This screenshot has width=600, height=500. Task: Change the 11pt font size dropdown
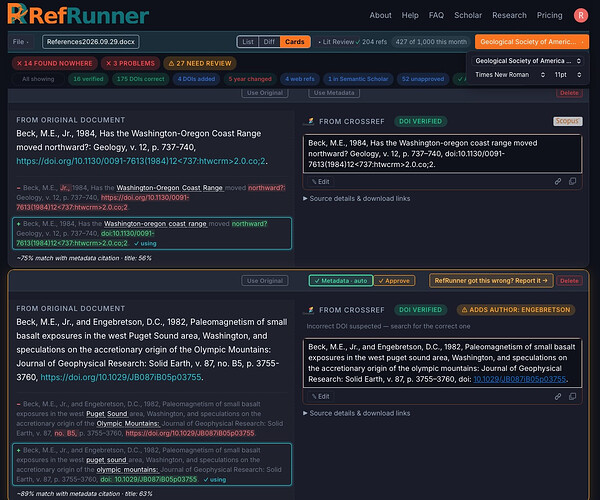pyautogui.click(x=567, y=75)
